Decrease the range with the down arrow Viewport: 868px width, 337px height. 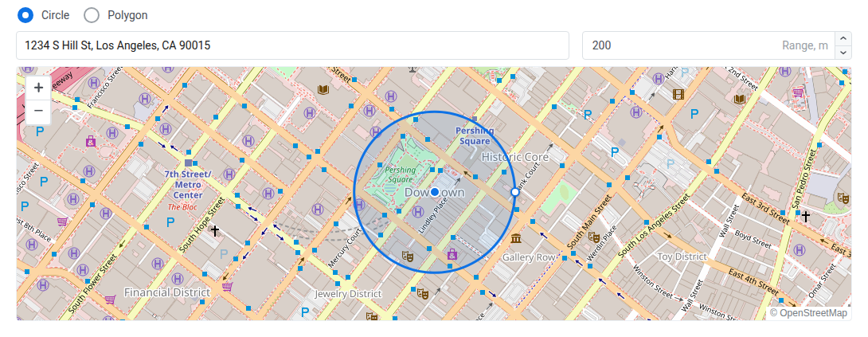[x=843, y=52]
